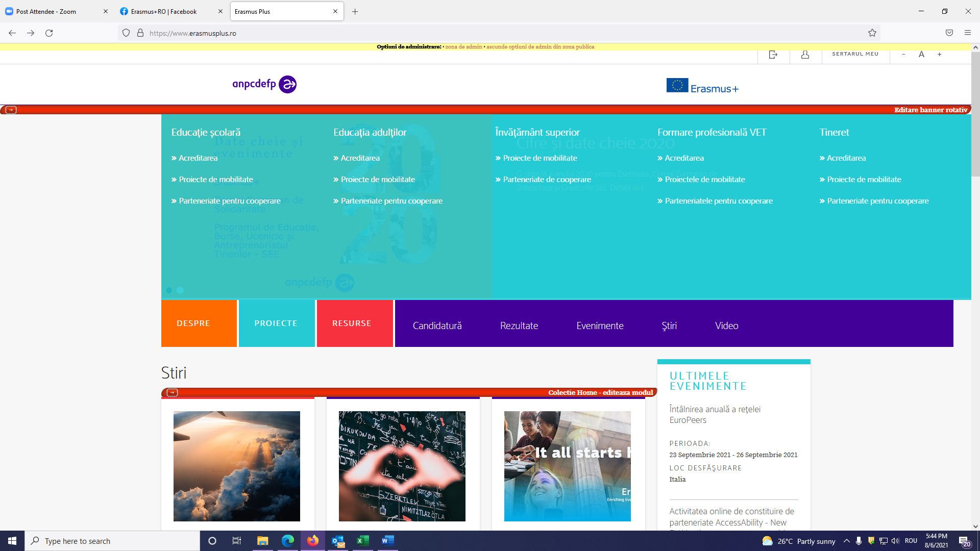The width and height of the screenshot is (980, 551).
Task: Click the user profile icon
Action: (805, 55)
